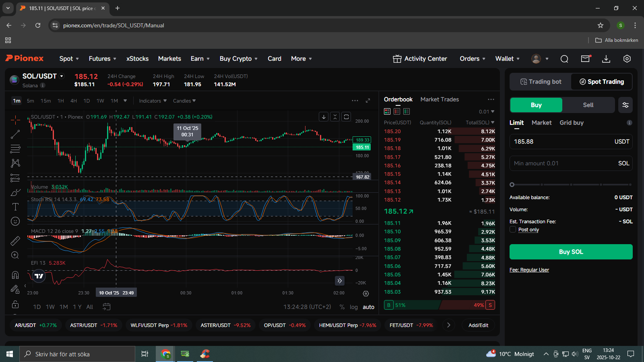Toggle auto scale on the chart
The height and width of the screenshot is (362, 644).
coord(369,307)
